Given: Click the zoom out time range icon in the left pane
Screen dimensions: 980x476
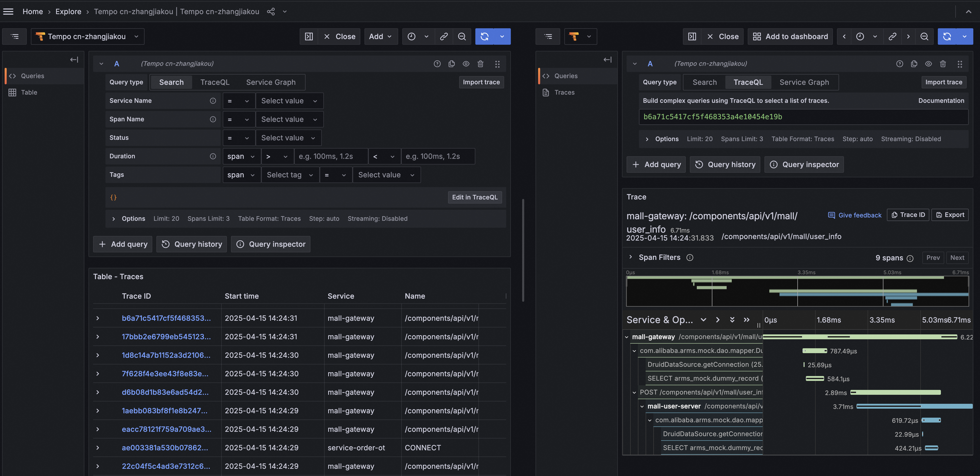Looking at the screenshot, I should click(x=461, y=36).
